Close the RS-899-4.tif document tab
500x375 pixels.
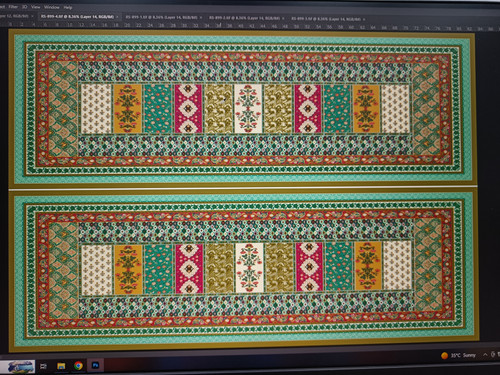point(117,17)
